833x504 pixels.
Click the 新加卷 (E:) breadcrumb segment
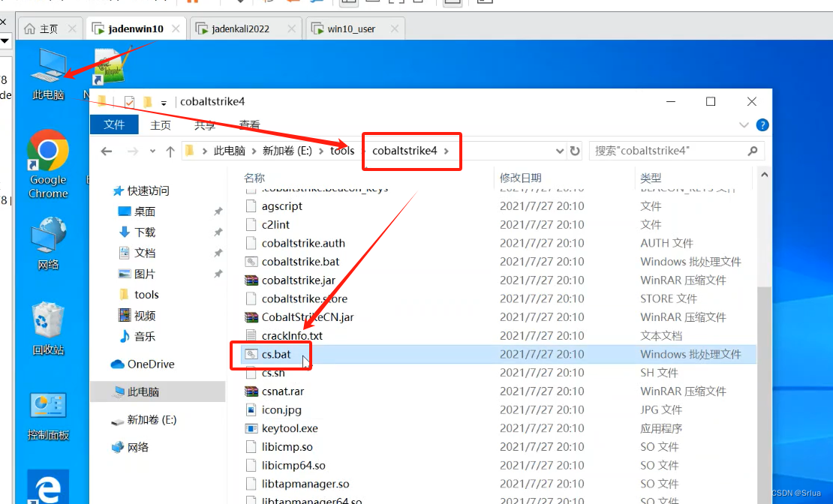click(x=287, y=151)
